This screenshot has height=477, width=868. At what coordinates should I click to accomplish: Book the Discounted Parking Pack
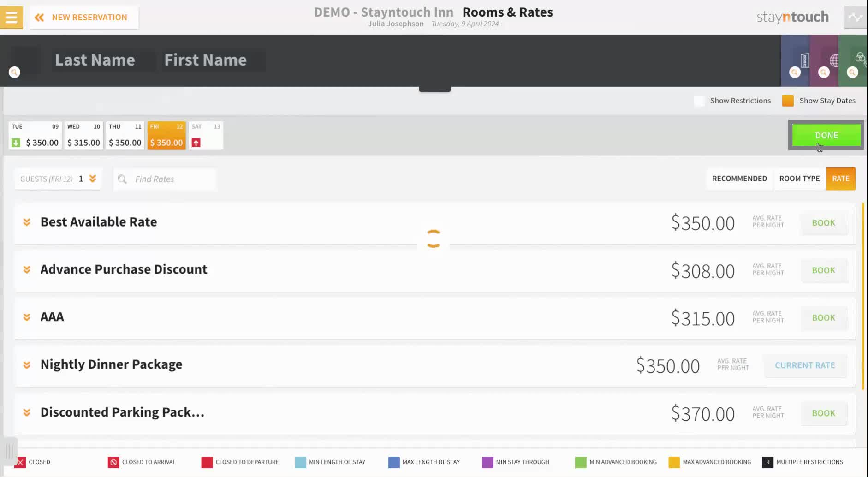823,413
